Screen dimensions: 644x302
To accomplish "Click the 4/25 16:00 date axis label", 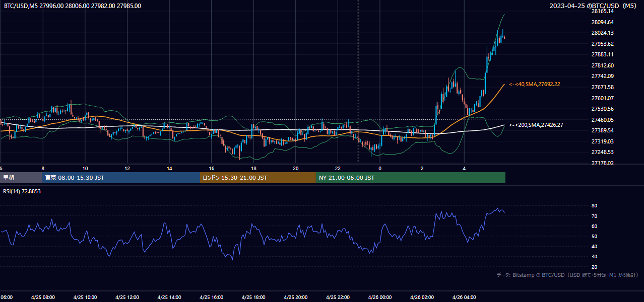I will pyautogui.click(x=212, y=297).
